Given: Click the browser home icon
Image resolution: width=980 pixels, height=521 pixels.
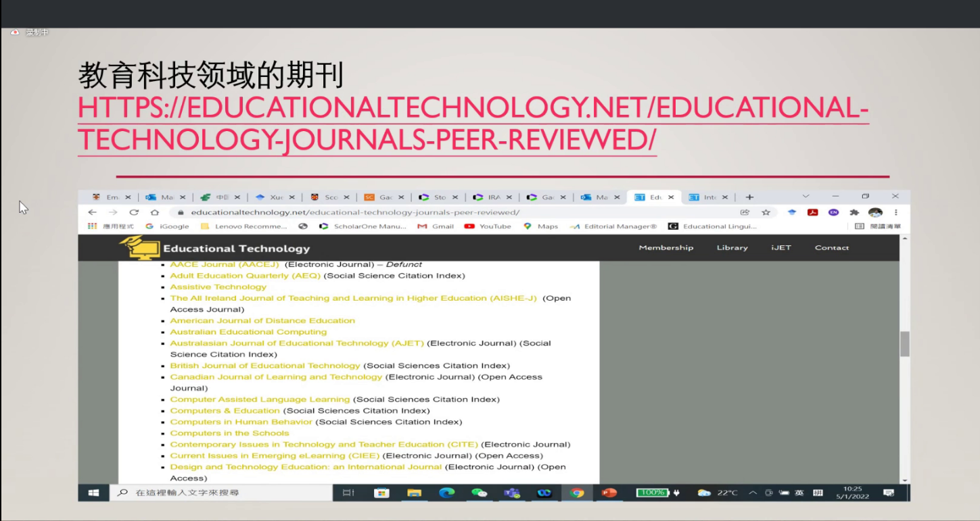Looking at the screenshot, I should click(x=155, y=212).
